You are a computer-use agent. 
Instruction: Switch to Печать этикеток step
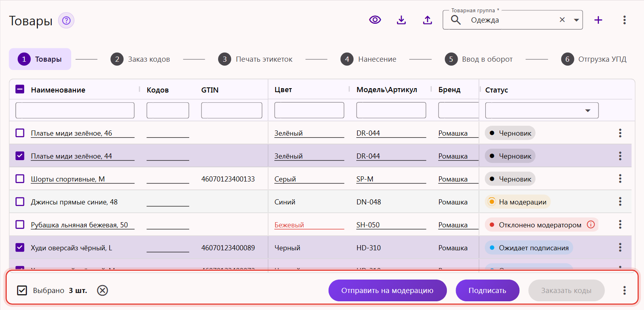point(255,59)
